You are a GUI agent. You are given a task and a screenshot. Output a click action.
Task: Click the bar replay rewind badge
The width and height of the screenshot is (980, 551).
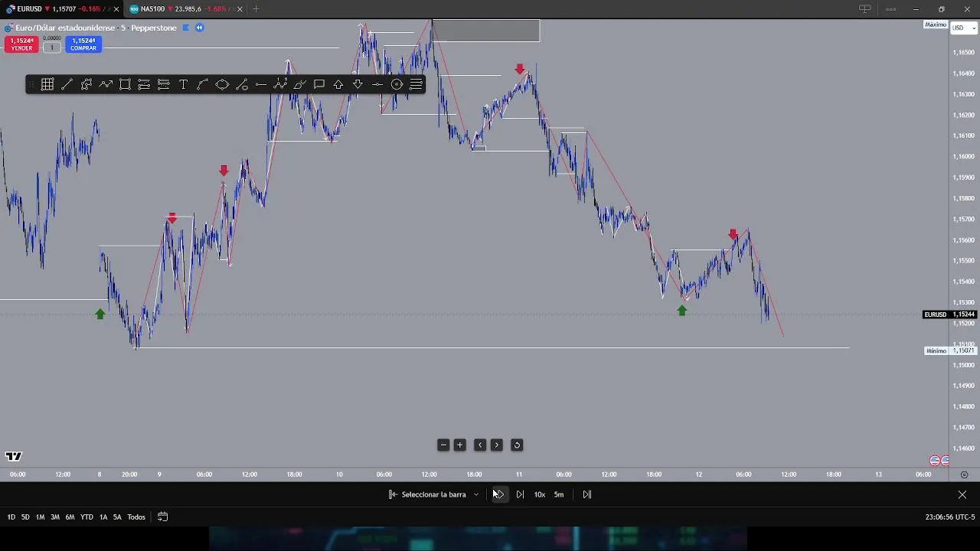(x=199, y=28)
